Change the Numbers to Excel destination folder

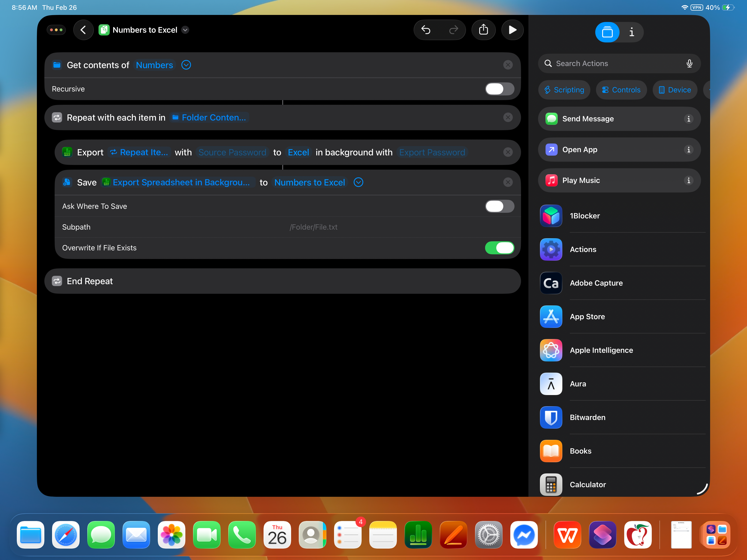pos(310,182)
